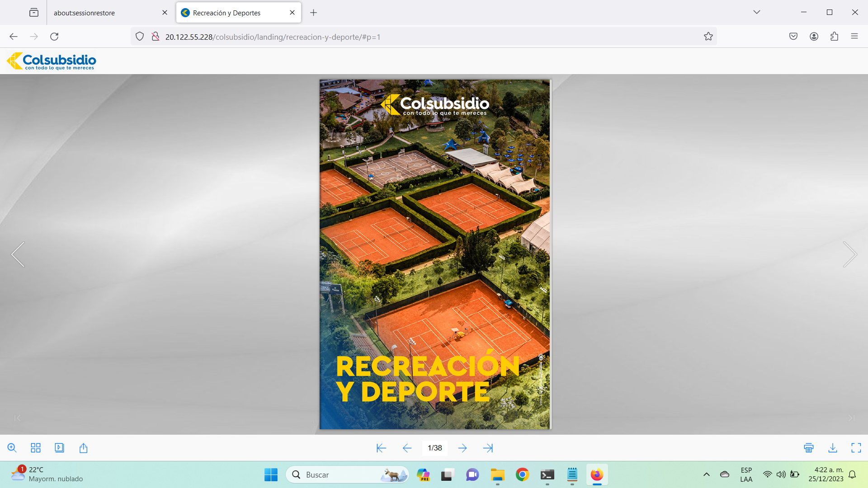Go to the previous page with the toolbar arrow

coord(407,448)
